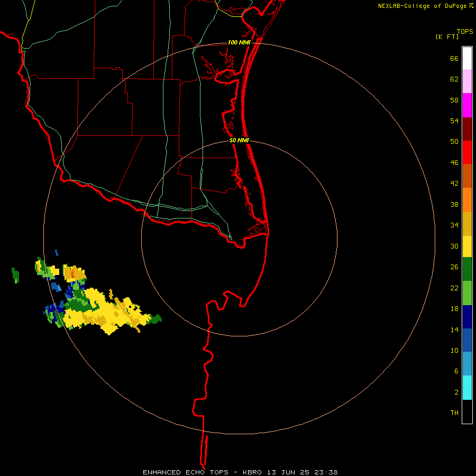
Task: Click the 'NEXLAB-College of DuPage' header text
Action: coord(422,6)
